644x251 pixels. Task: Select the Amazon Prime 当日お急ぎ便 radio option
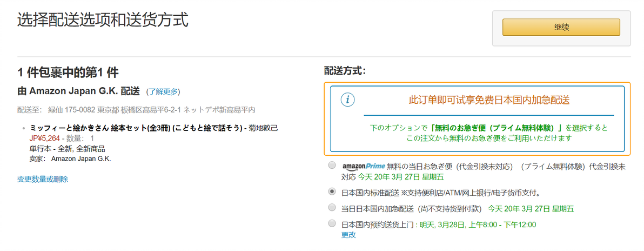(332, 166)
